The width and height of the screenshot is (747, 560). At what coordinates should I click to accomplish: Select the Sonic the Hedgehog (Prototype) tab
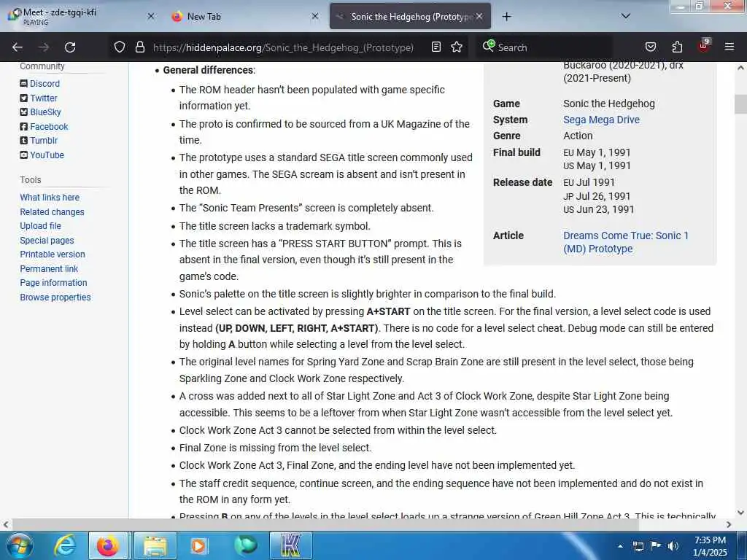[x=410, y=17]
